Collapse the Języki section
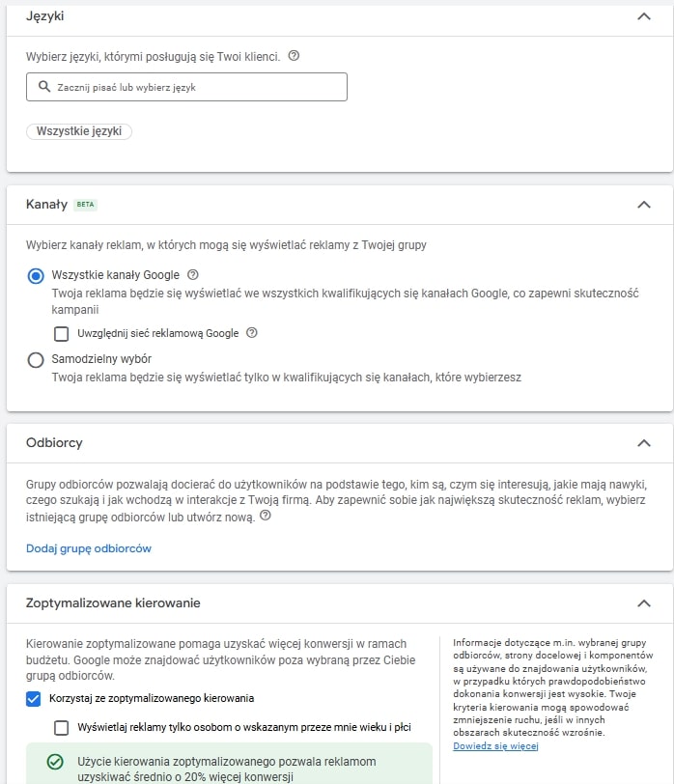Screen dimensions: 674x784 tap(645, 17)
